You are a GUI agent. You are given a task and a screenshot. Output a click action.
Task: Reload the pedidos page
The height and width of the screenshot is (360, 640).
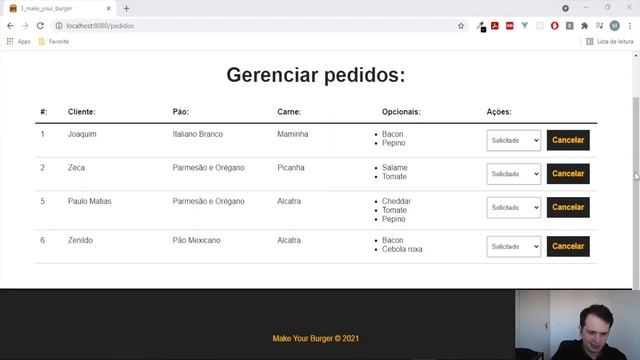40,26
